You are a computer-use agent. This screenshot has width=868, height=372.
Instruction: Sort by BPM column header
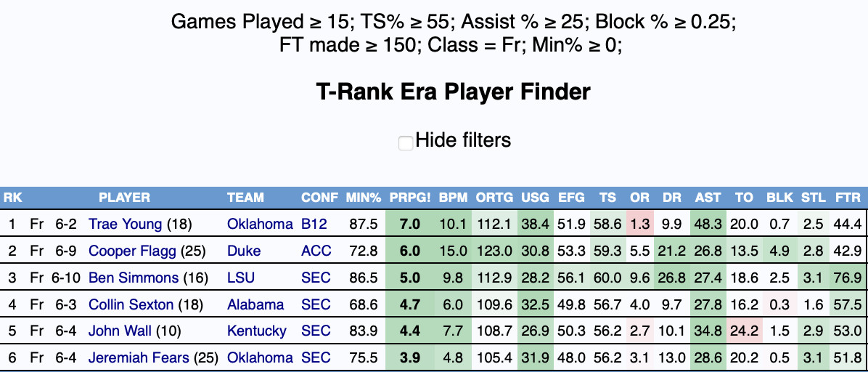click(453, 198)
